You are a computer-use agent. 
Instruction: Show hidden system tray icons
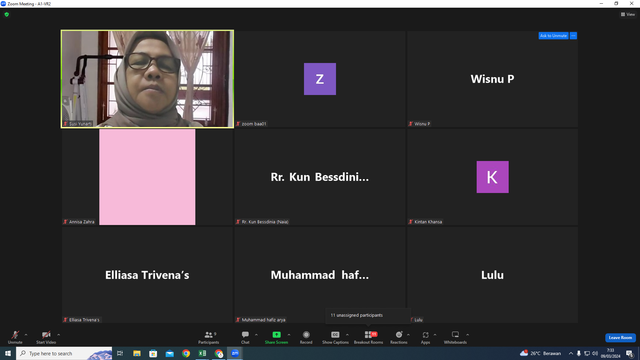tap(571, 353)
